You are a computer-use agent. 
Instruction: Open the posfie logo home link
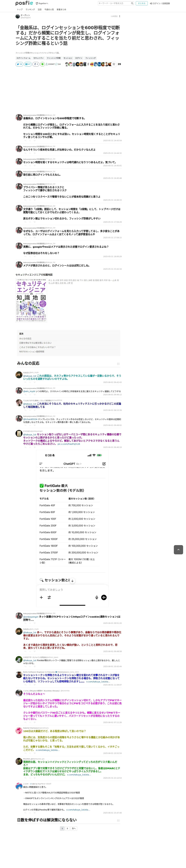pyautogui.click(x=24, y=3)
